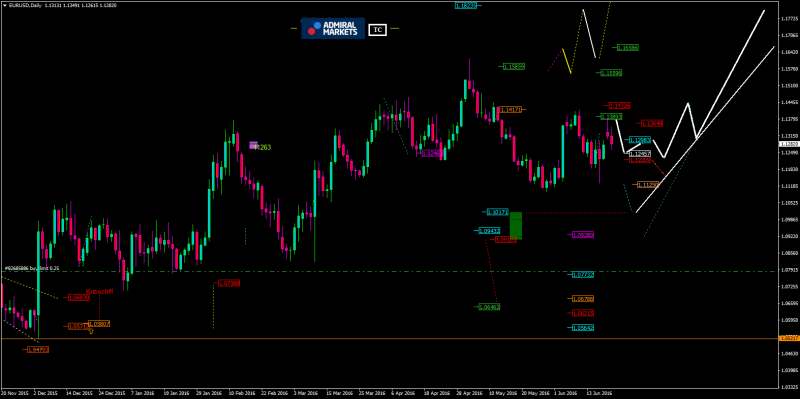Click the 10 Feb 2016 date on time axis
800x399 pixels.
click(243, 394)
